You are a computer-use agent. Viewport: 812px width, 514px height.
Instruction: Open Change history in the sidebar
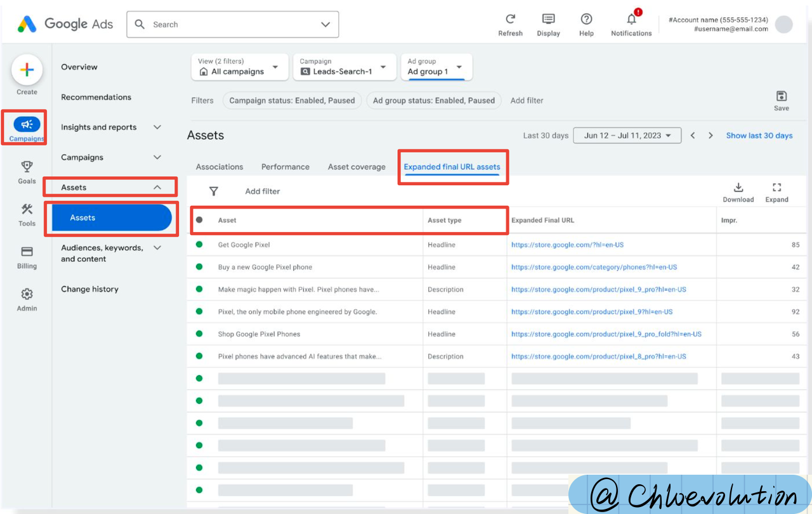89,289
